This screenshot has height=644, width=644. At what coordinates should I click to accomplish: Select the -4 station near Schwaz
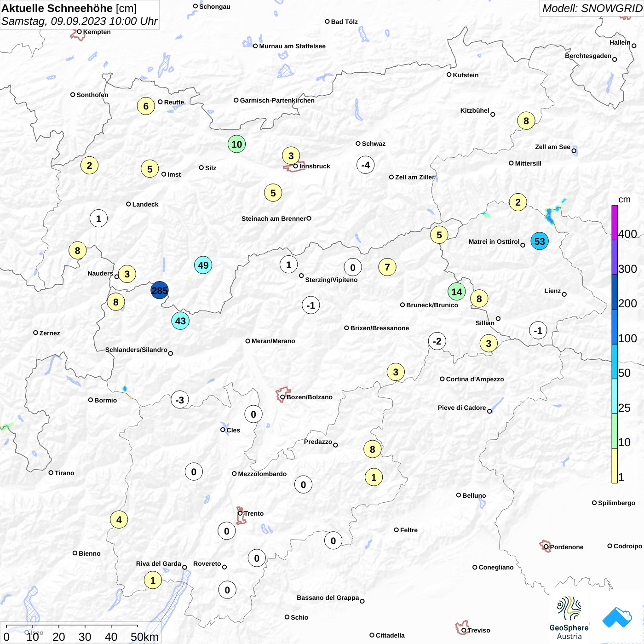pos(365,165)
